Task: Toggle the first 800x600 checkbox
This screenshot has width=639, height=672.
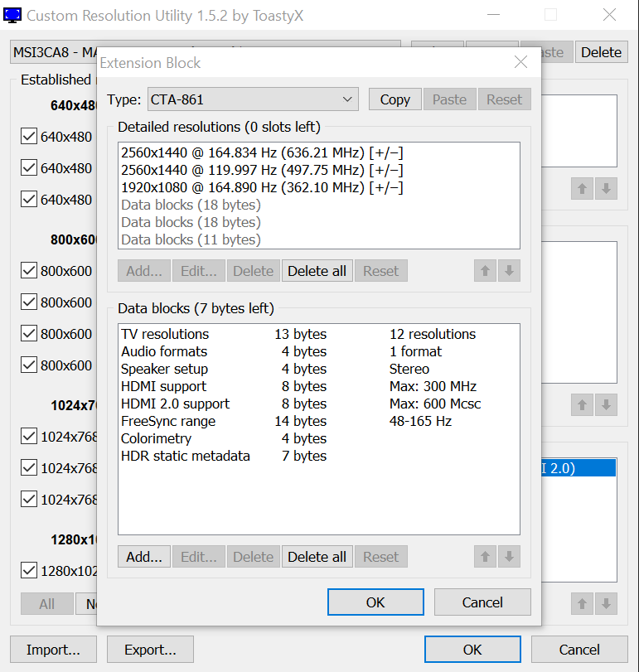Action: point(29,271)
